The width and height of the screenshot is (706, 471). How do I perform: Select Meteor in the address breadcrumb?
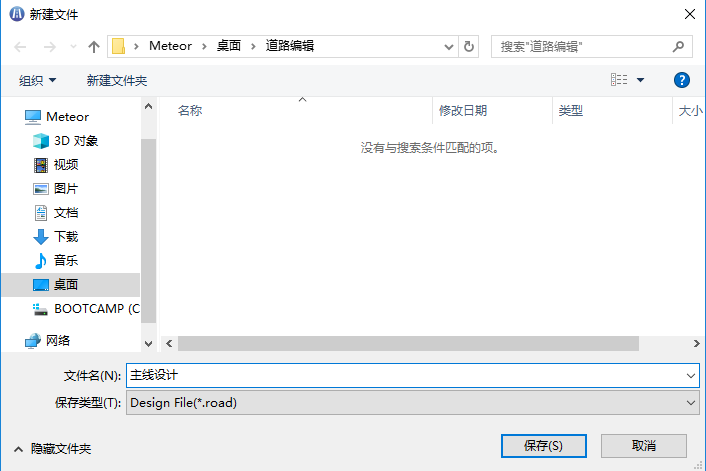click(170, 46)
